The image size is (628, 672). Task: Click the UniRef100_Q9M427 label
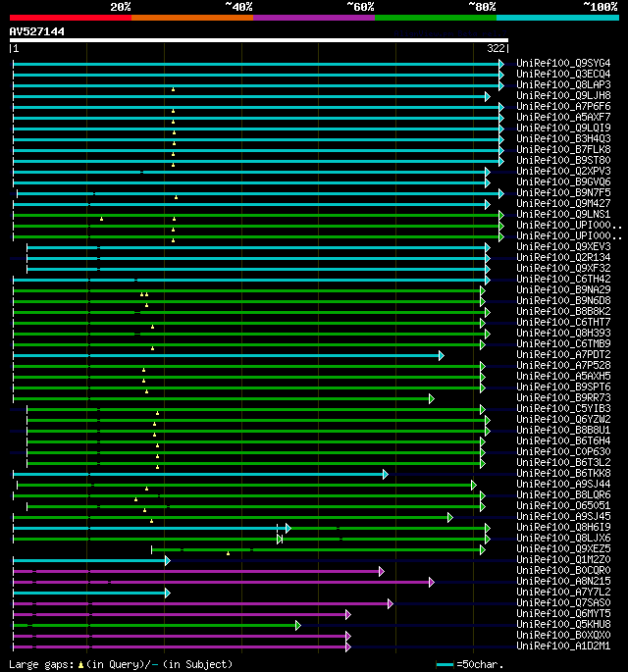point(563,203)
